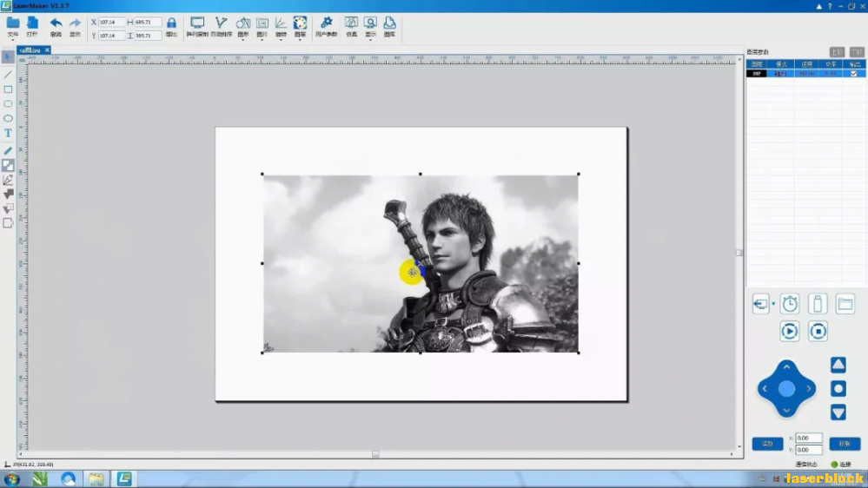Select the black flag tool

pyautogui.click(x=8, y=195)
